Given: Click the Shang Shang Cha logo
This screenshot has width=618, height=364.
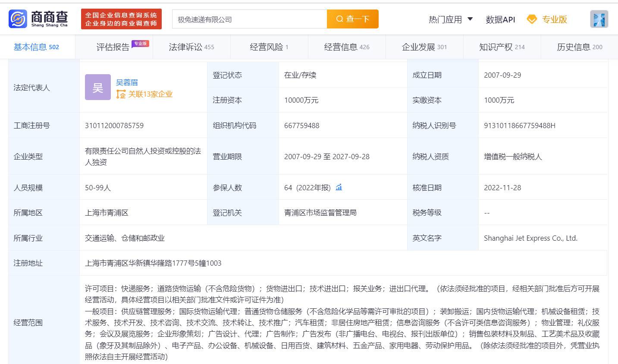Looking at the screenshot, I should point(38,19).
